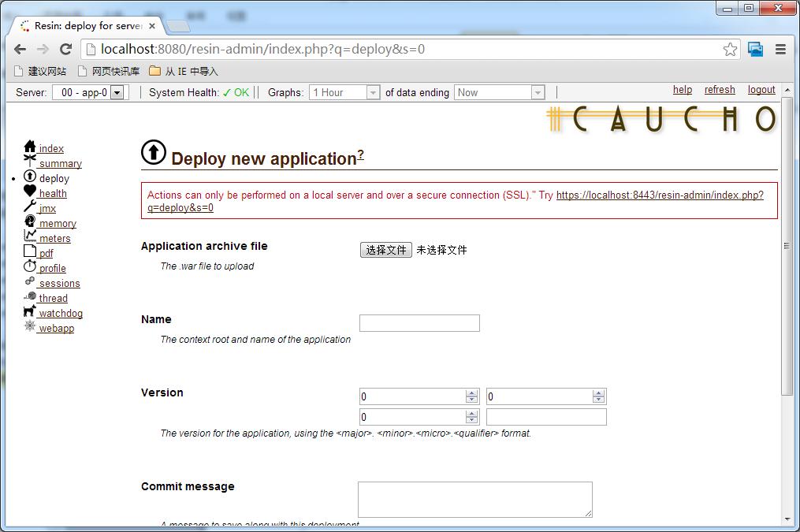Bookmark this page with star icon
This screenshot has width=800, height=532.
click(730, 49)
